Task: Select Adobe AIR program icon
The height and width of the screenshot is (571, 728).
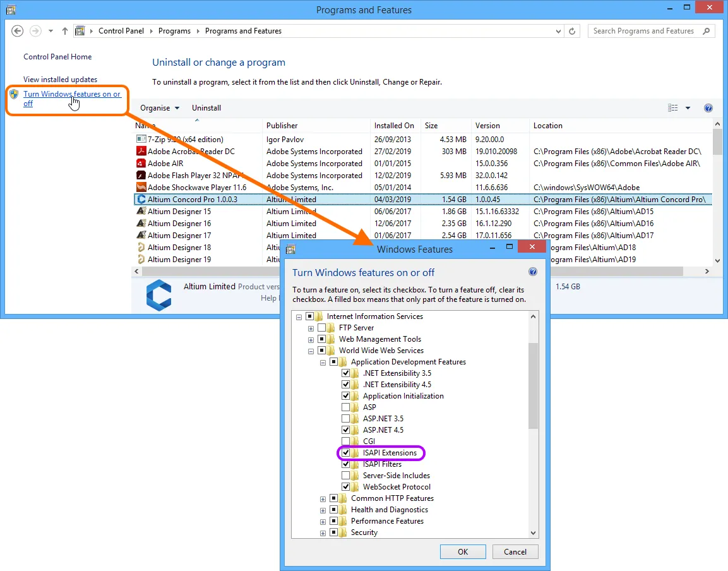Action: (x=141, y=163)
